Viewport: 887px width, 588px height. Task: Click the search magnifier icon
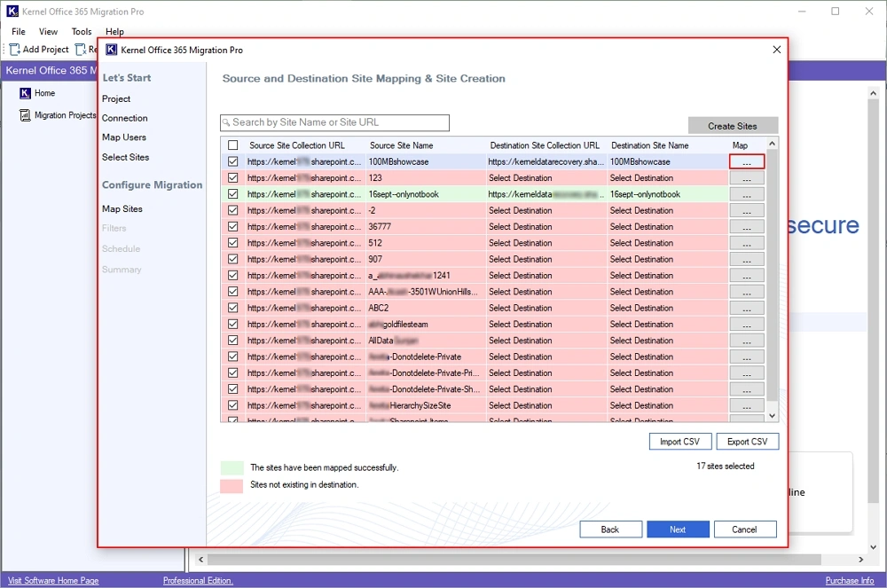click(227, 122)
